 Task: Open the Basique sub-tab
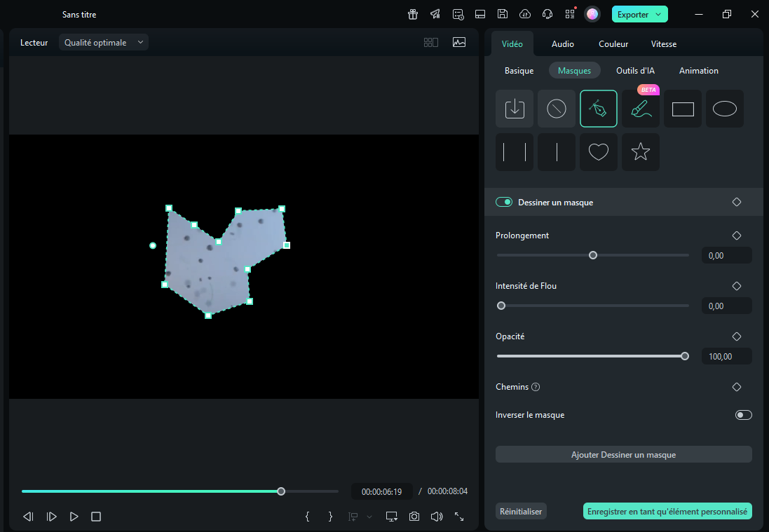[x=519, y=71]
